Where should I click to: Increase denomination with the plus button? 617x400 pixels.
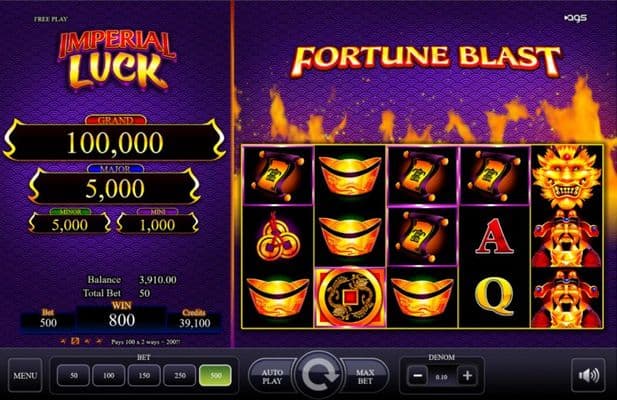point(467,376)
